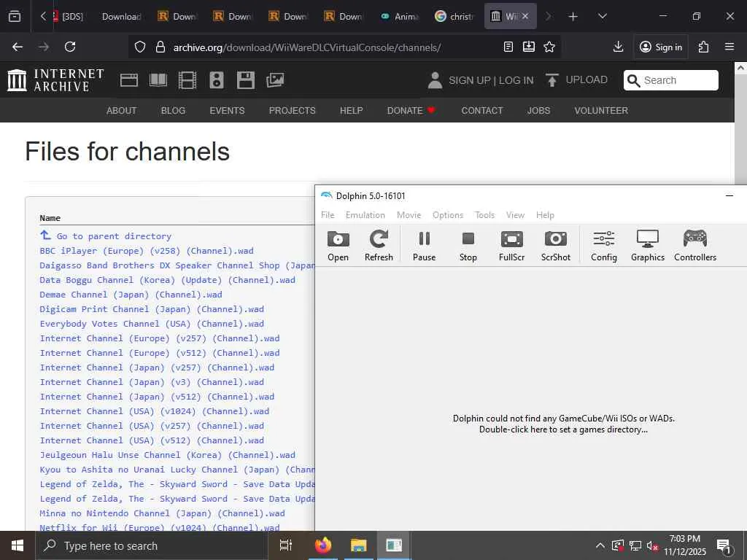Open Dolphin Config settings
The width and height of the screenshot is (747, 560).
pyautogui.click(x=603, y=245)
